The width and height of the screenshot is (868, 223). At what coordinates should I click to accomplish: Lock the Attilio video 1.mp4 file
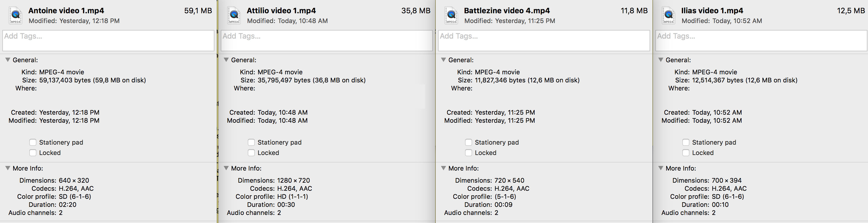pyautogui.click(x=251, y=153)
